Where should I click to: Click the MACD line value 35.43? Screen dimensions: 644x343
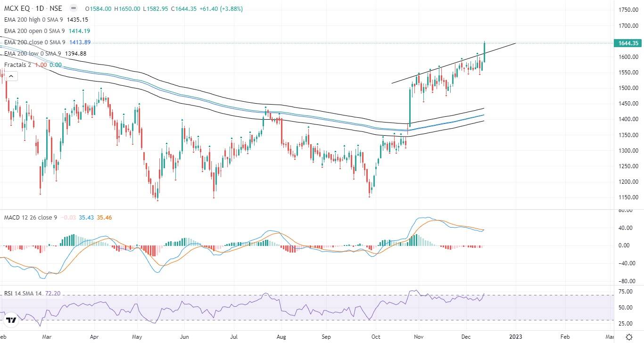click(x=86, y=217)
